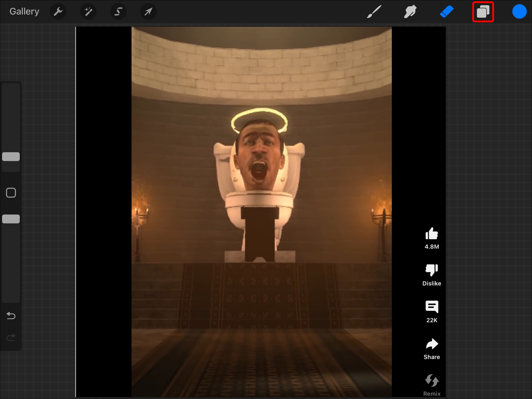Click the Dislike thumbs down icon
Viewport: 532px width, 399px height.
[x=432, y=270]
